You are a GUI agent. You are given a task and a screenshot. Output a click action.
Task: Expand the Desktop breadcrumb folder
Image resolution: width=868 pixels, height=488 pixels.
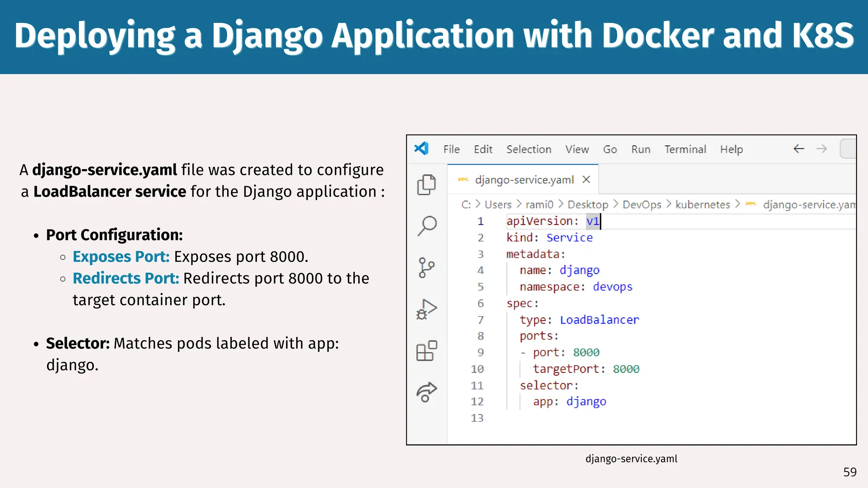coord(588,205)
